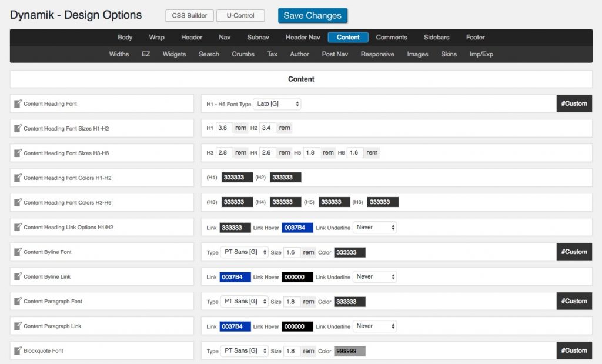Switch to the Header Nav tab

(303, 37)
